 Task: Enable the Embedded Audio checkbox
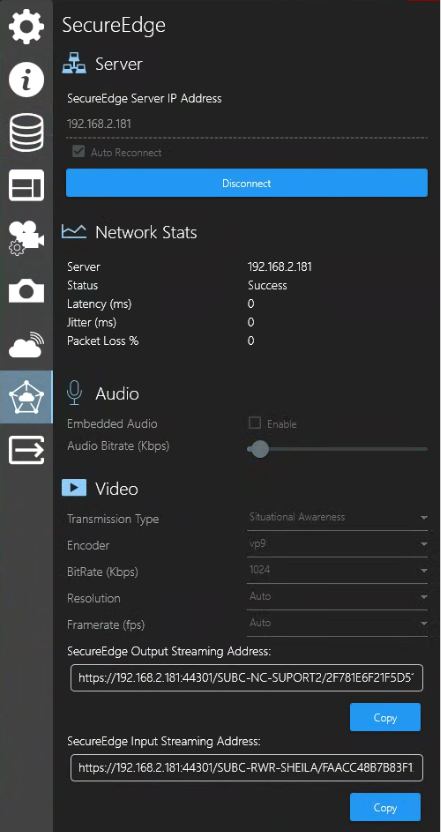pos(255,423)
